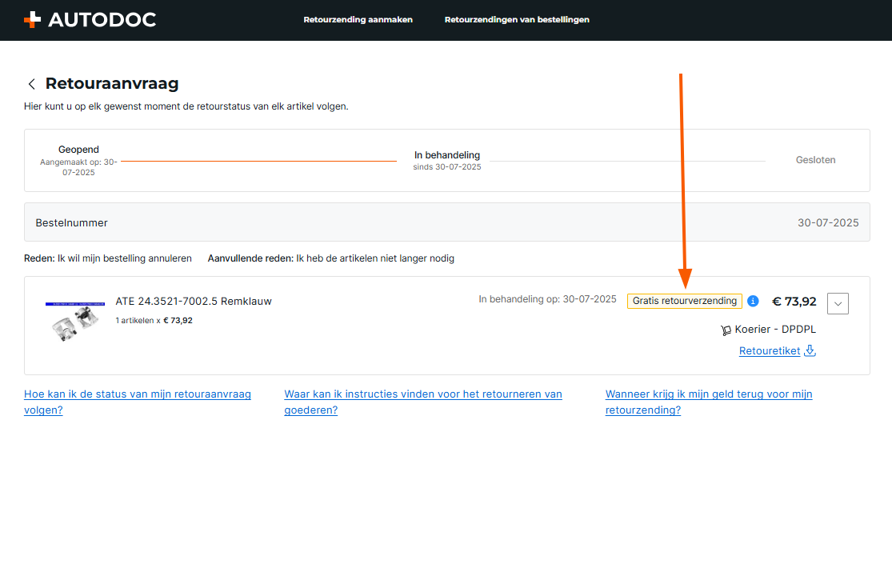Click the download icon next to Retouretiket
This screenshot has height=588, width=892.
click(810, 350)
